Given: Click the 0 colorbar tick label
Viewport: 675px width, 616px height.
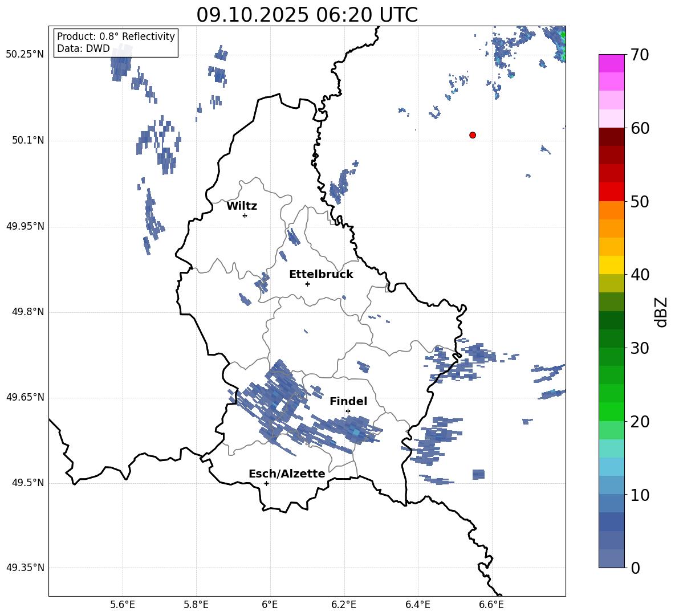Looking at the screenshot, I should [x=635, y=568].
